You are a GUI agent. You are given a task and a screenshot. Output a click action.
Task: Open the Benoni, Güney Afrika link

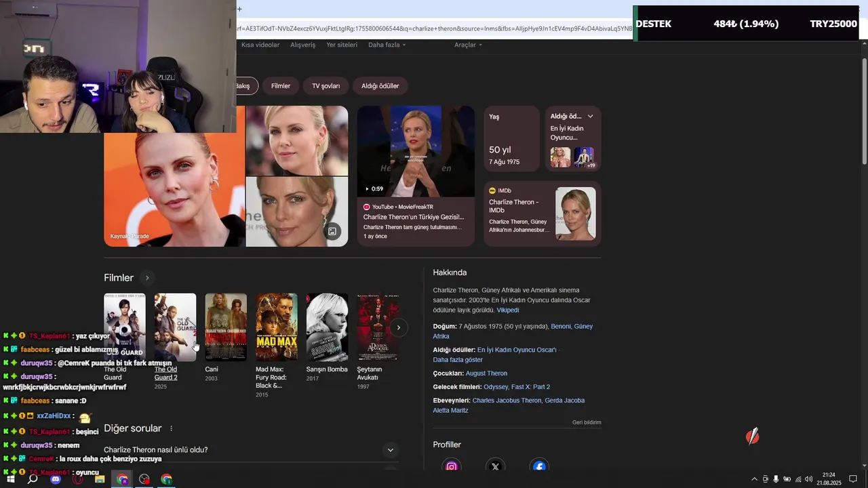pos(513,331)
